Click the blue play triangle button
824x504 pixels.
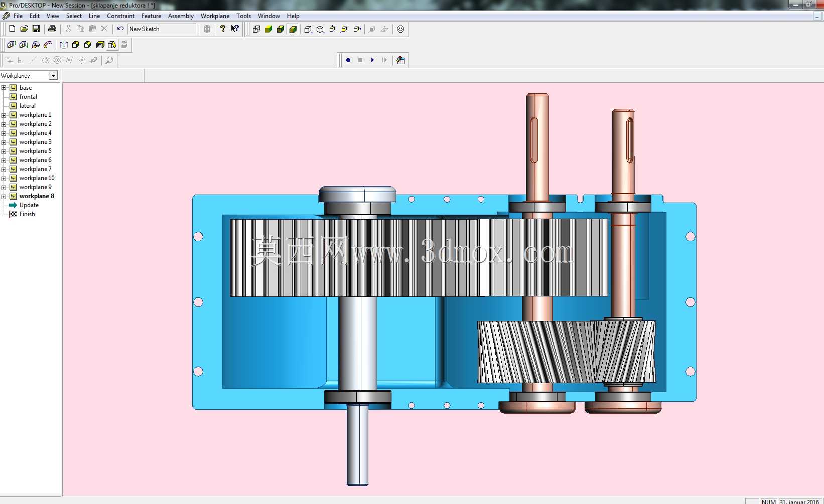372,60
